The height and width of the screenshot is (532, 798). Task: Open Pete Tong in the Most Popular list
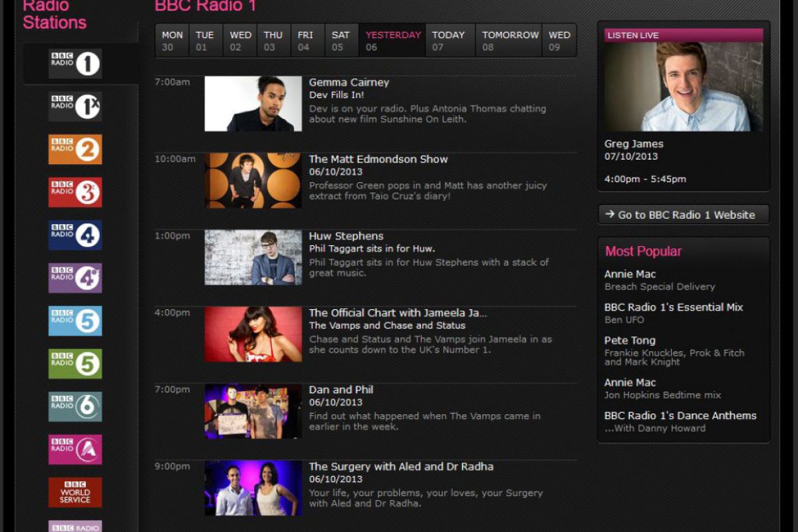[x=629, y=340]
